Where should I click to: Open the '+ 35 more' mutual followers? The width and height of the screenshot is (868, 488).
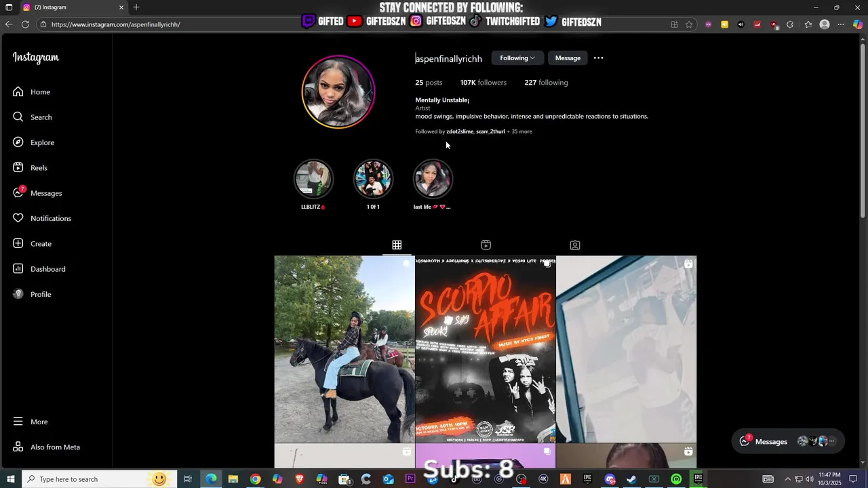tap(519, 131)
